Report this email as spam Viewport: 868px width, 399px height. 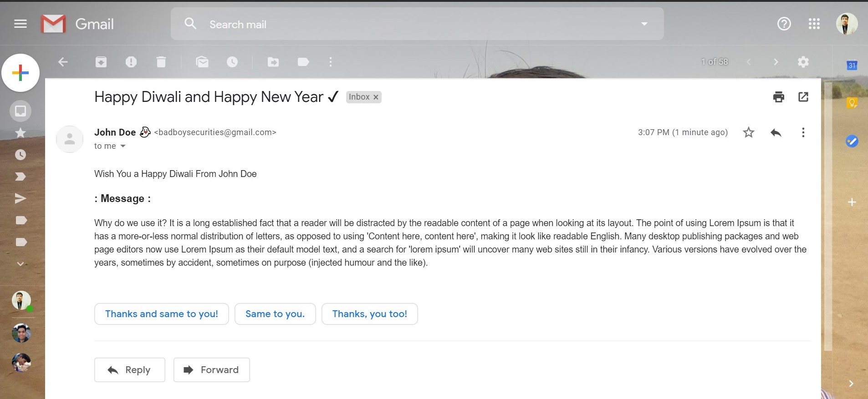click(132, 62)
